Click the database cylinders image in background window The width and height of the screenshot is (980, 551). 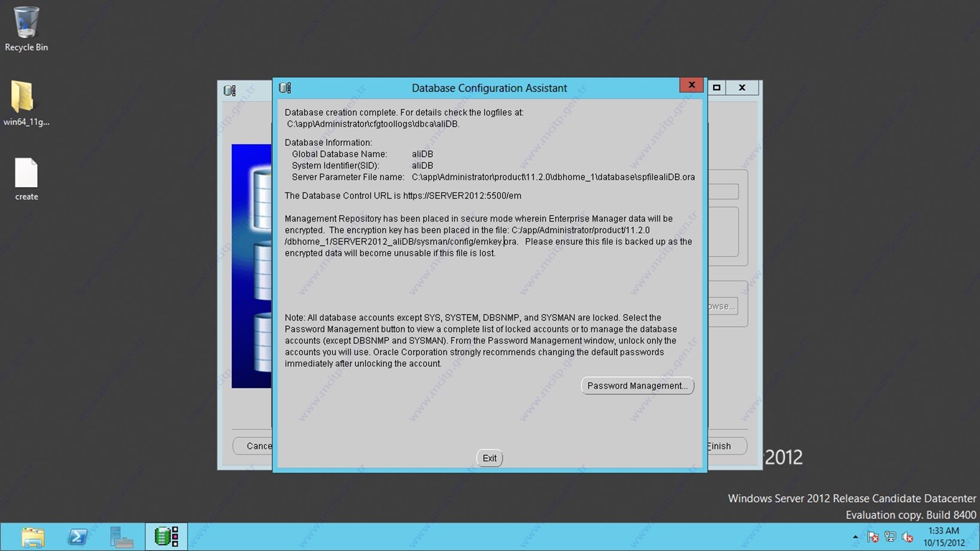click(252, 266)
